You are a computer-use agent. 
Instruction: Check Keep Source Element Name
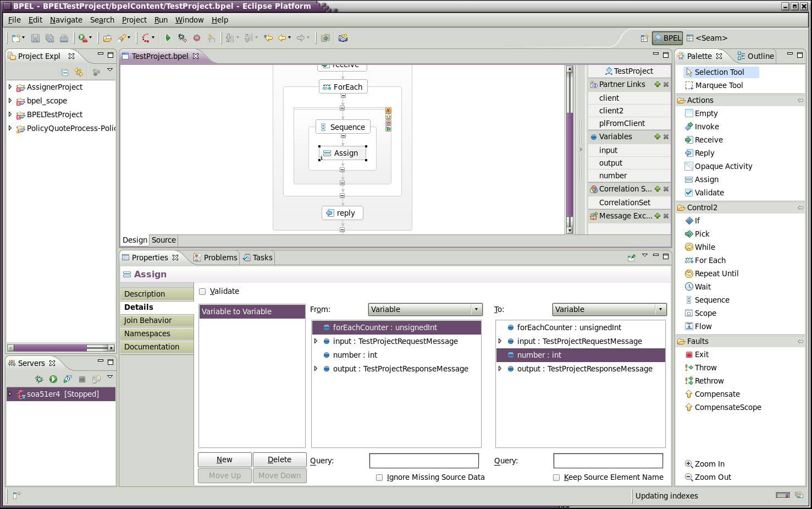coord(556,478)
